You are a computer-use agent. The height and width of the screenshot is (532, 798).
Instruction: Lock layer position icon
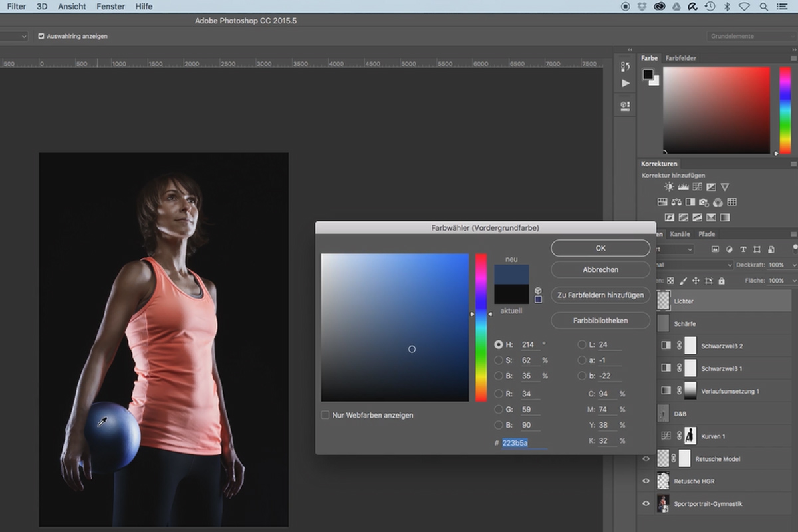coord(696,281)
